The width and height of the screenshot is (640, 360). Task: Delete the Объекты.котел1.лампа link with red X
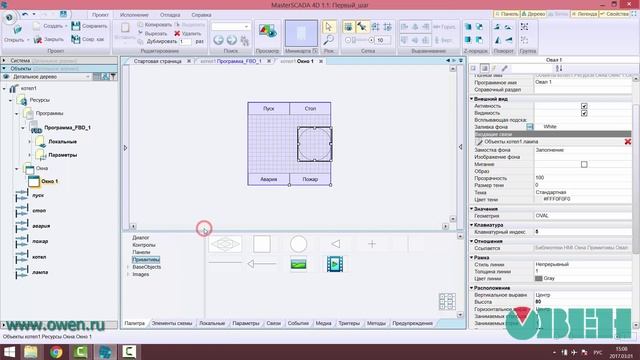(628, 142)
